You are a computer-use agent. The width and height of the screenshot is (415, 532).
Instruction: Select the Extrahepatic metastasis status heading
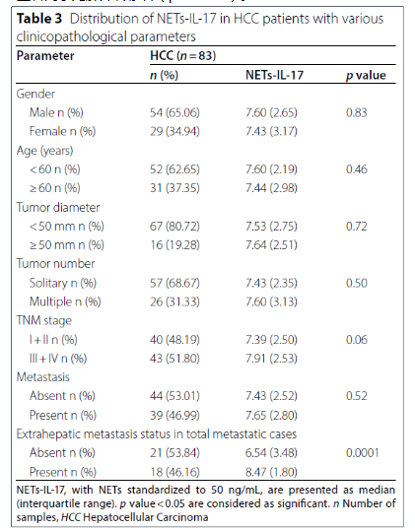point(157,434)
